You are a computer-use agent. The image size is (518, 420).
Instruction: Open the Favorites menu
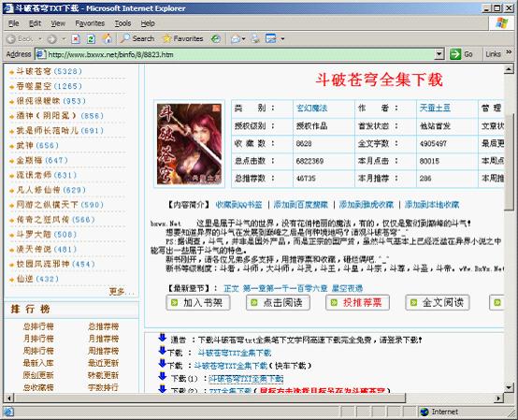[90, 23]
